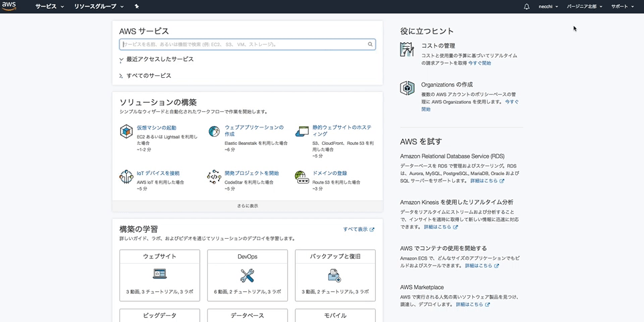This screenshot has width=644, height=322.
Task: Open 仮想マシンの起動 link
Action: click(156, 127)
